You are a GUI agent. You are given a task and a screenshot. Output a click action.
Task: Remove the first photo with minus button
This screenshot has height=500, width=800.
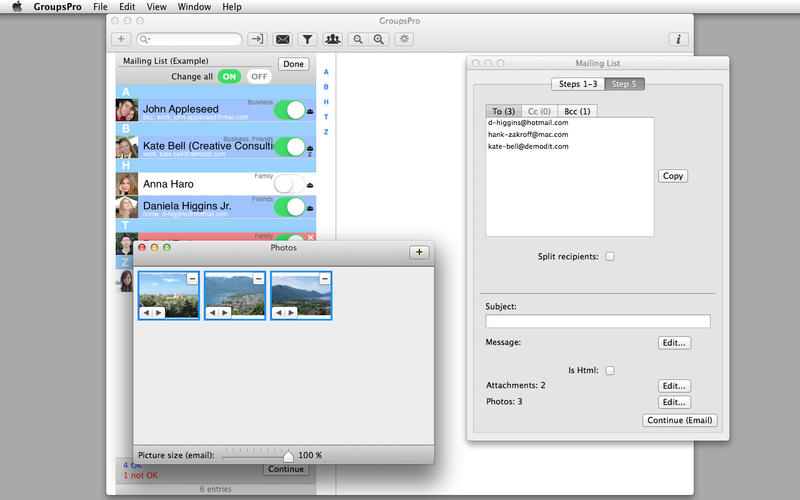pos(192,279)
